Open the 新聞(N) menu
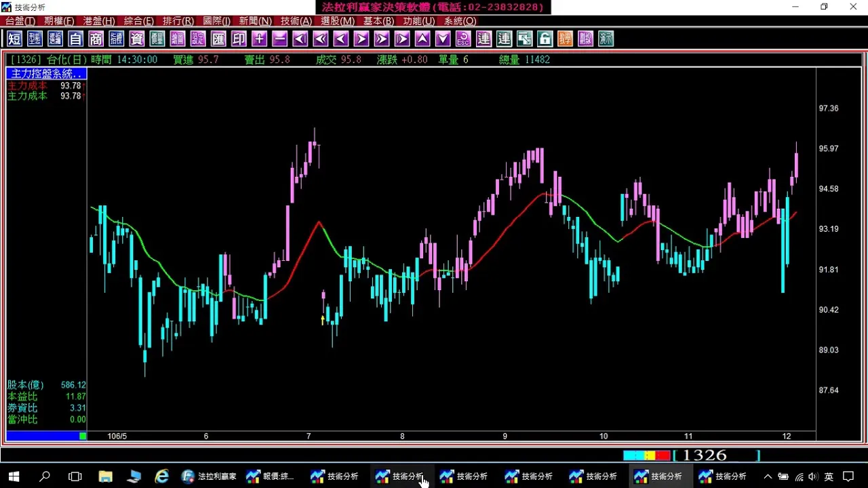The height and width of the screenshot is (488, 868). click(255, 21)
